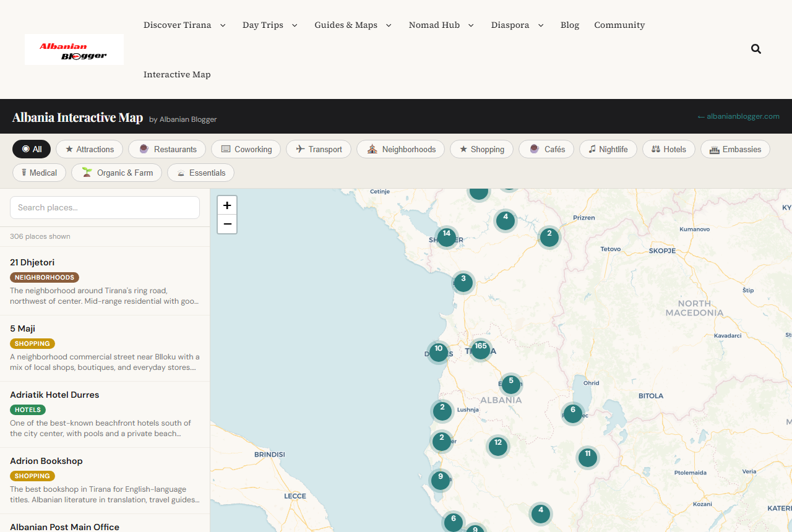Screen dimensions: 792x532
Task: Show only Transport places
Action: click(x=319, y=149)
